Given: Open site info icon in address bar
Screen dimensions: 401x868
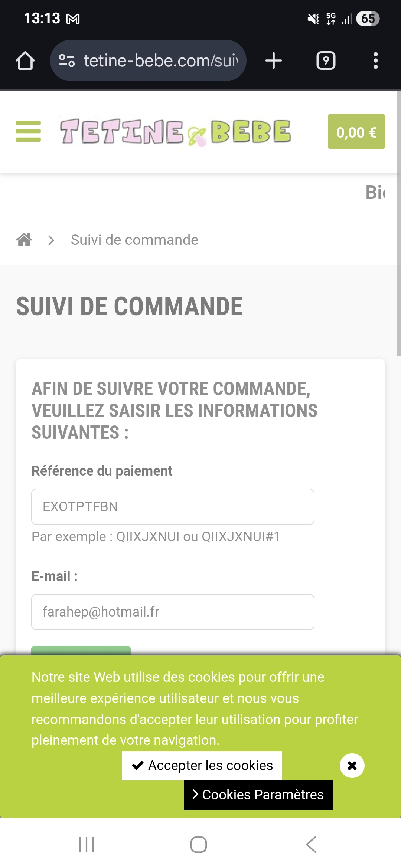Looking at the screenshot, I should (67, 60).
